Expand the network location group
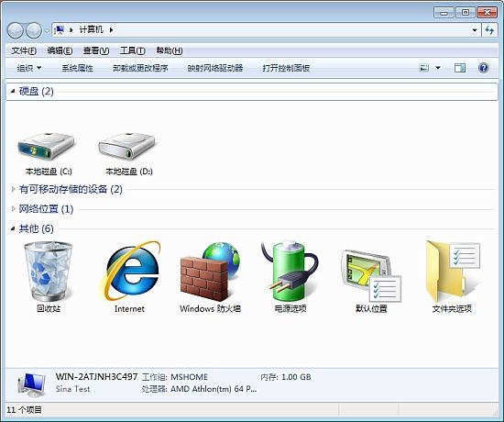Screen dimensions: 504x422 (x=13, y=209)
